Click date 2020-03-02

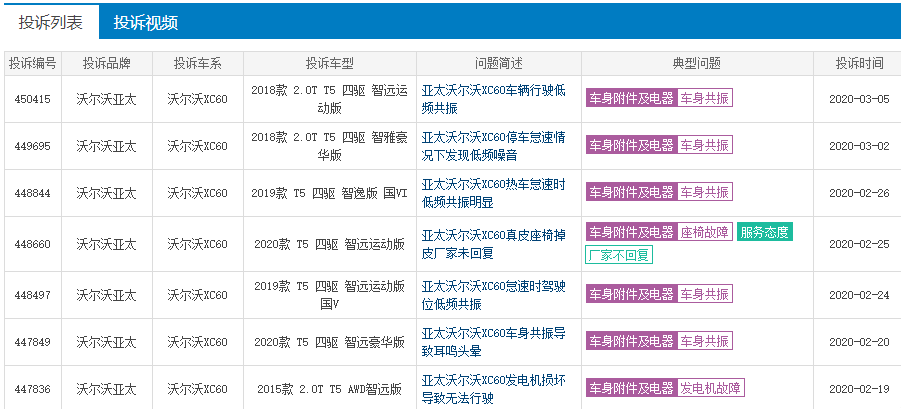point(859,146)
